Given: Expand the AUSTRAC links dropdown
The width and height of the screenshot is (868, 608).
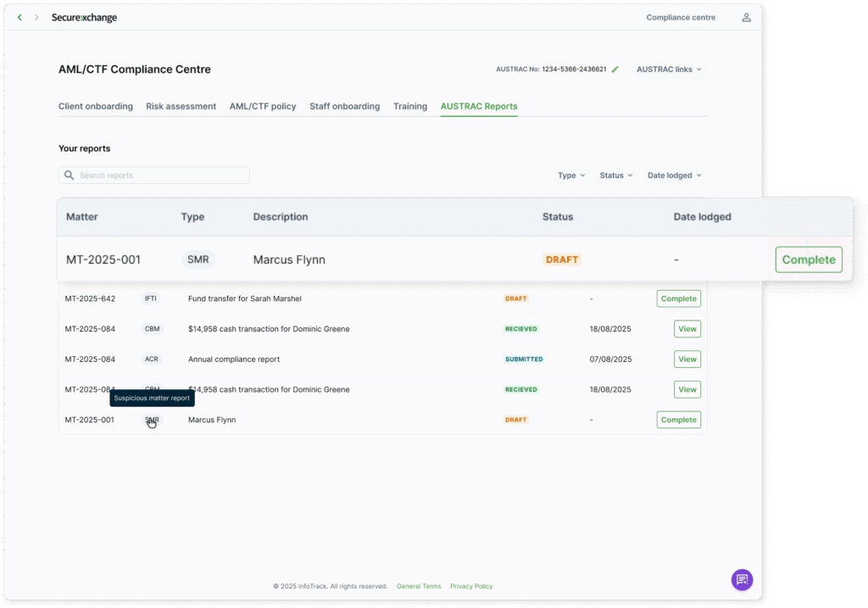Looking at the screenshot, I should [669, 70].
